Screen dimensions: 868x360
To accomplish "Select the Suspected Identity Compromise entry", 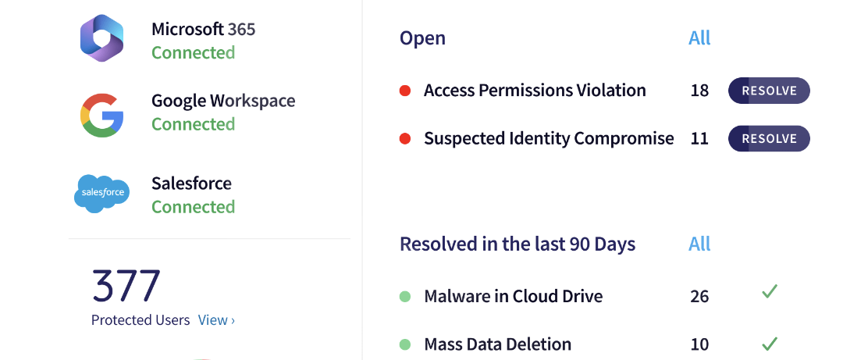I will [550, 138].
